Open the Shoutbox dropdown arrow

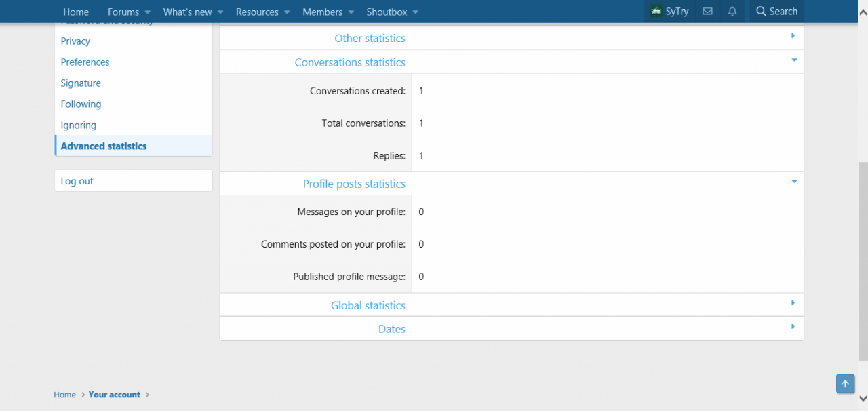click(x=415, y=12)
